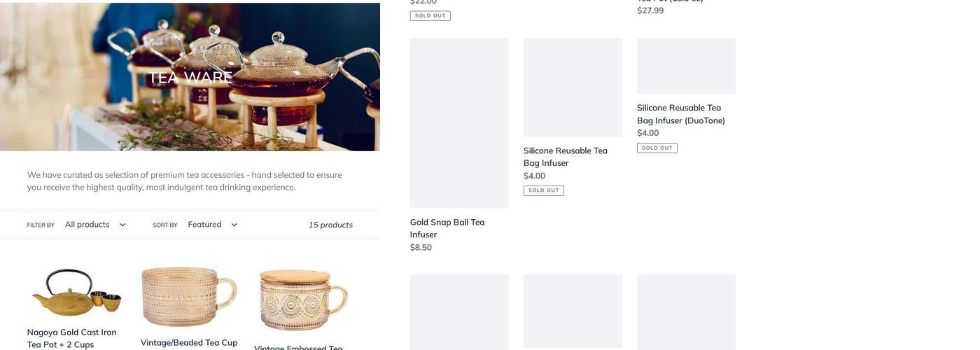Click the 15 products count text
This screenshot has width=980, height=350.
point(330,225)
